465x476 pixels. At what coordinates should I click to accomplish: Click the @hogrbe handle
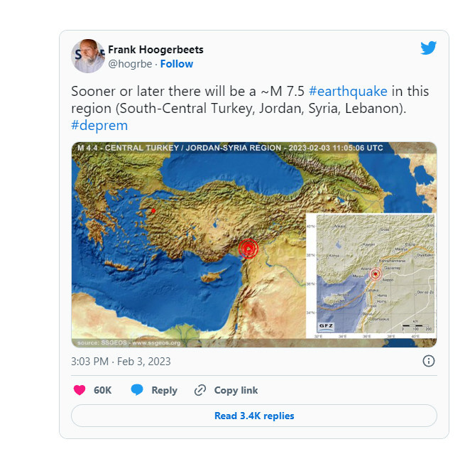click(130, 64)
